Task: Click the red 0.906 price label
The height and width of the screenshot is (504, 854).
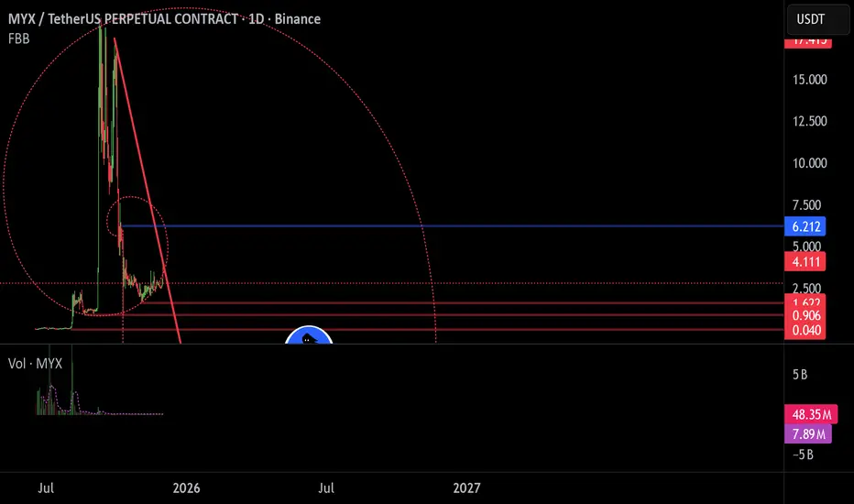Action: pos(805,315)
